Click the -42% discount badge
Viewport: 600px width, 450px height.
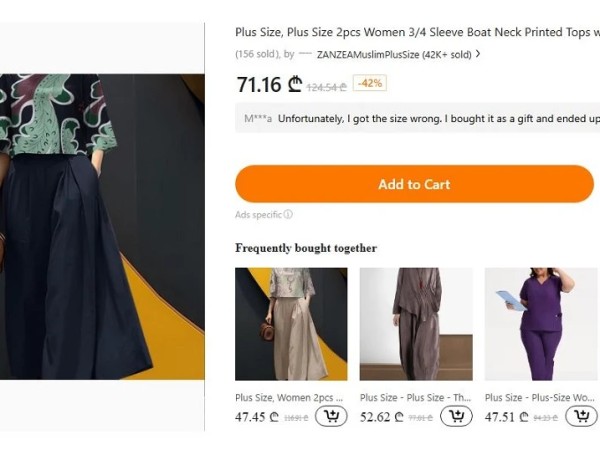(x=370, y=83)
